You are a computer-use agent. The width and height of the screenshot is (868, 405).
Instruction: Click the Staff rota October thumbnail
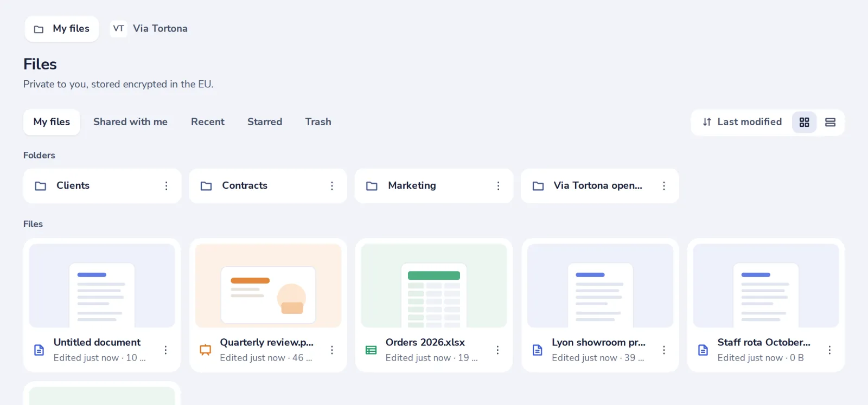point(766,286)
